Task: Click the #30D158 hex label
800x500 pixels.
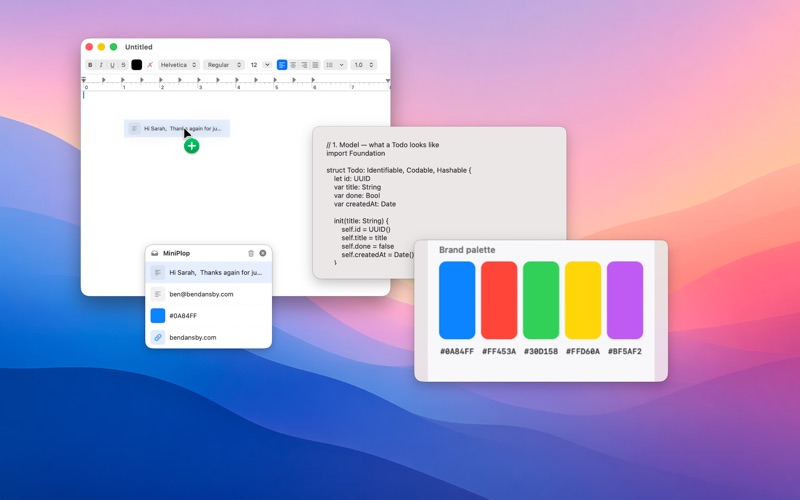Action: click(541, 352)
